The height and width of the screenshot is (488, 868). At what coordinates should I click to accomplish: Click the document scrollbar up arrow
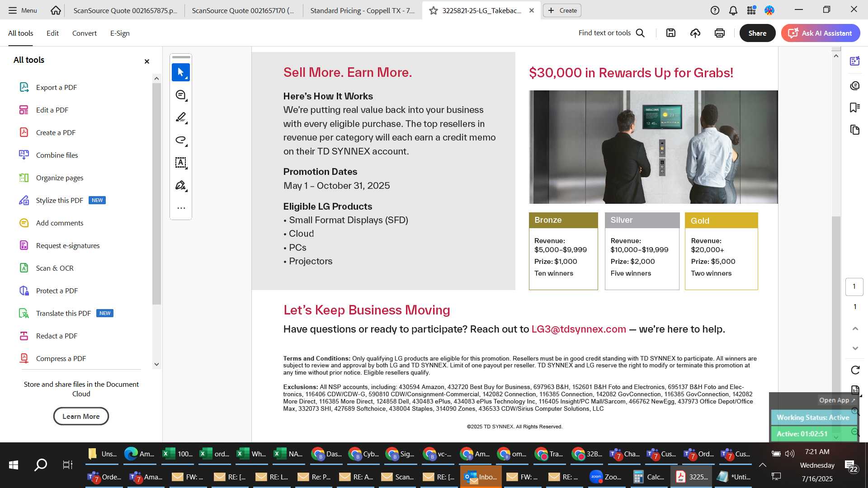pyautogui.click(x=836, y=56)
